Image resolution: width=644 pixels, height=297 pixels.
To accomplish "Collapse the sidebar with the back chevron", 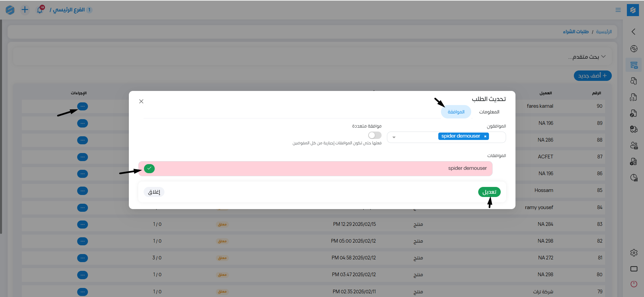I will 633,32.
